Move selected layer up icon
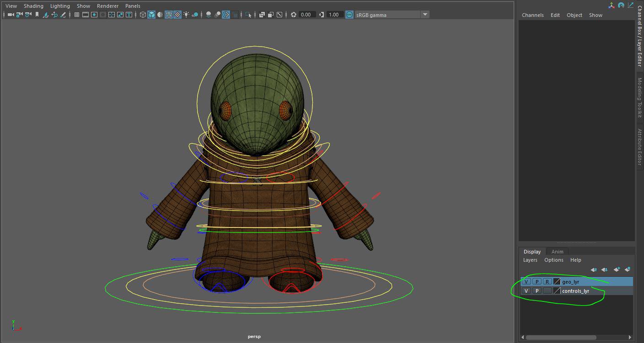This screenshot has width=644, height=343. click(594, 269)
